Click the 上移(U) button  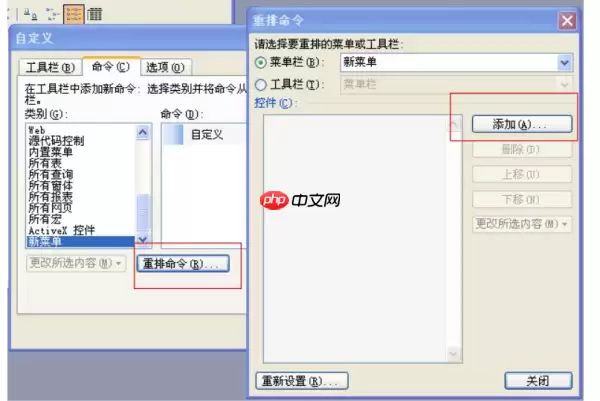click(x=522, y=174)
